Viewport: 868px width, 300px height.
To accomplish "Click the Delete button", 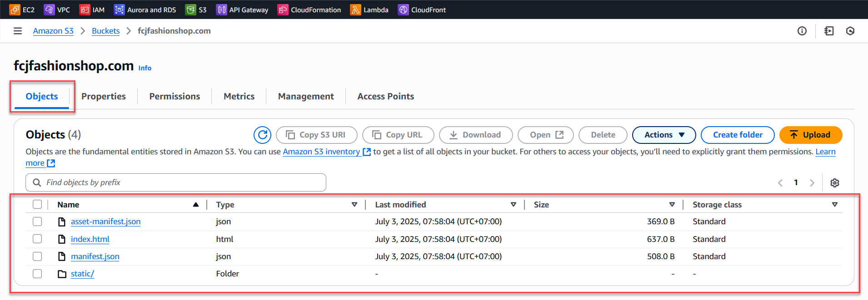I will pos(603,135).
